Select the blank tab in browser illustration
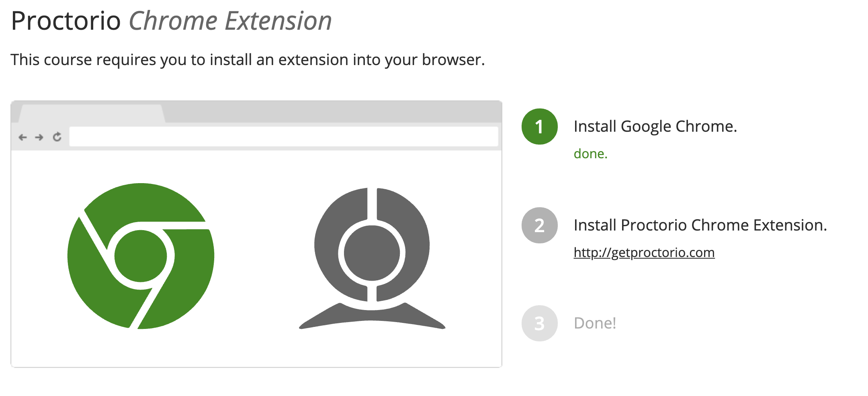This screenshot has height=396, width=868. tap(92, 113)
